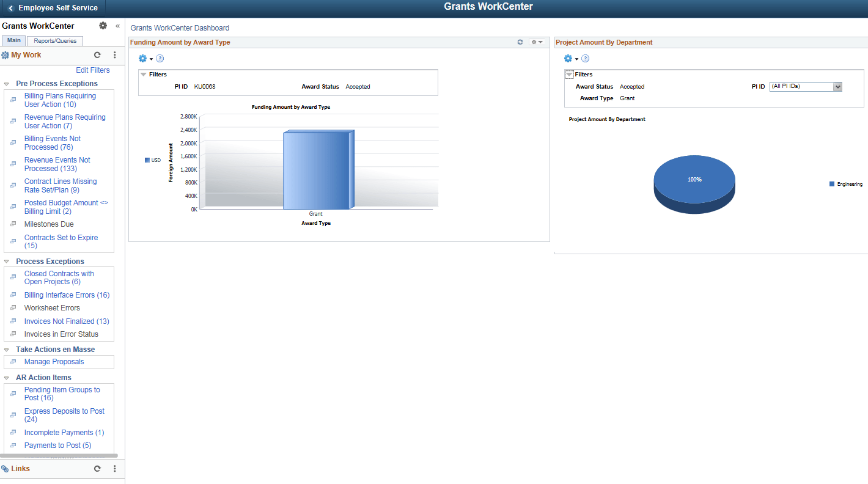868x484 pixels.
Task: Click the icon beside Contract Lines Missing Rate Set/Plan
Action: [13, 186]
